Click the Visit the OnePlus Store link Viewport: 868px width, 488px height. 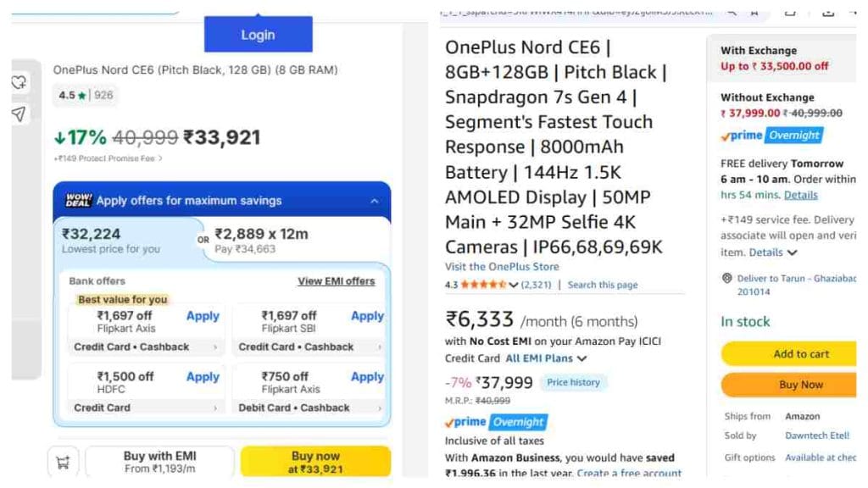[x=502, y=267]
